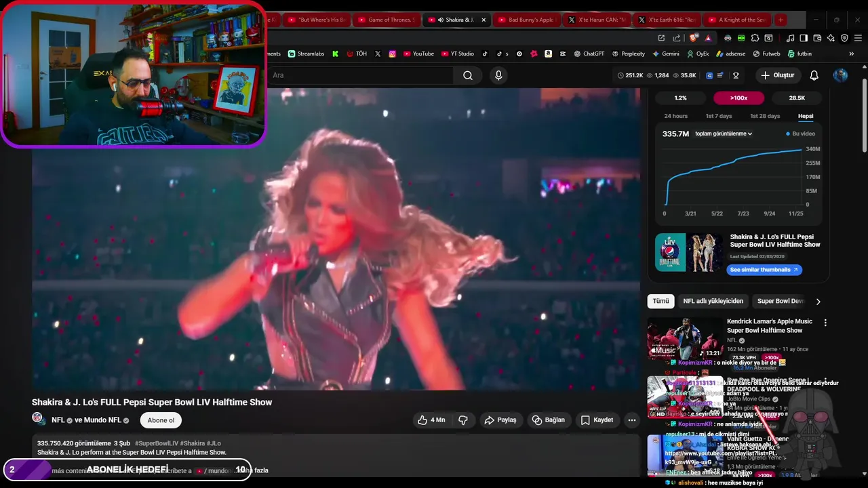Open the ChatGPT bookmark

pyautogui.click(x=589, y=54)
